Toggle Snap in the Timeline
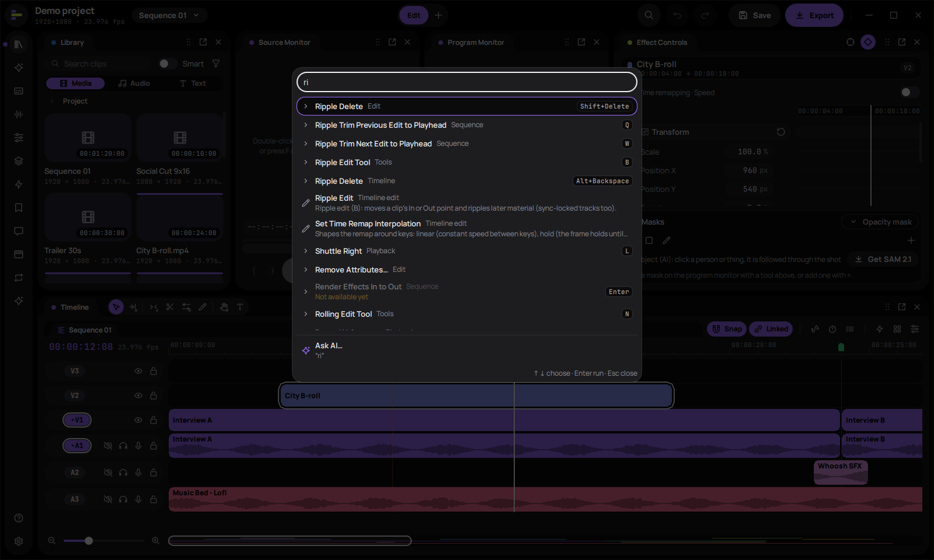The height and width of the screenshot is (560, 934). pos(727,329)
